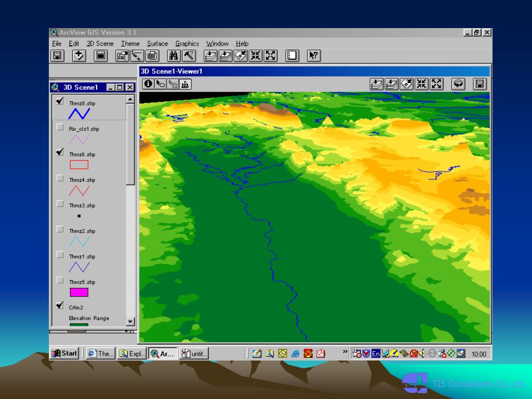
Task: Click the Zoom In arrows in main toolbar
Action: (x=256, y=56)
